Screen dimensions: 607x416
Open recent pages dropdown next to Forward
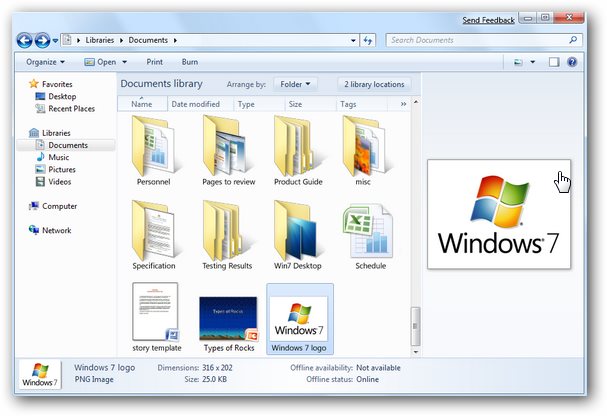coord(55,41)
